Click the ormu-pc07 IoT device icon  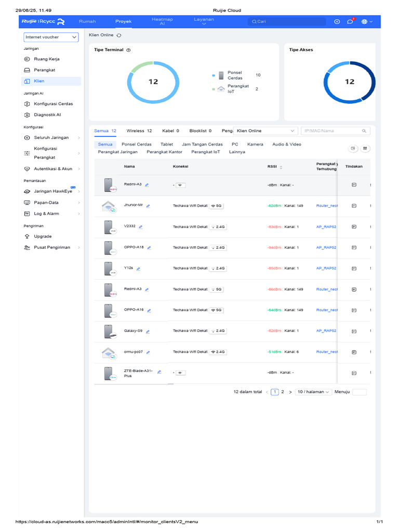click(109, 353)
